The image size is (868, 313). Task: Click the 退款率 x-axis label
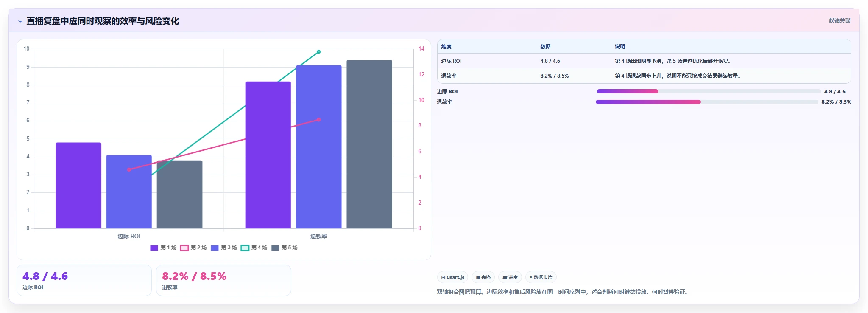pos(318,236)
